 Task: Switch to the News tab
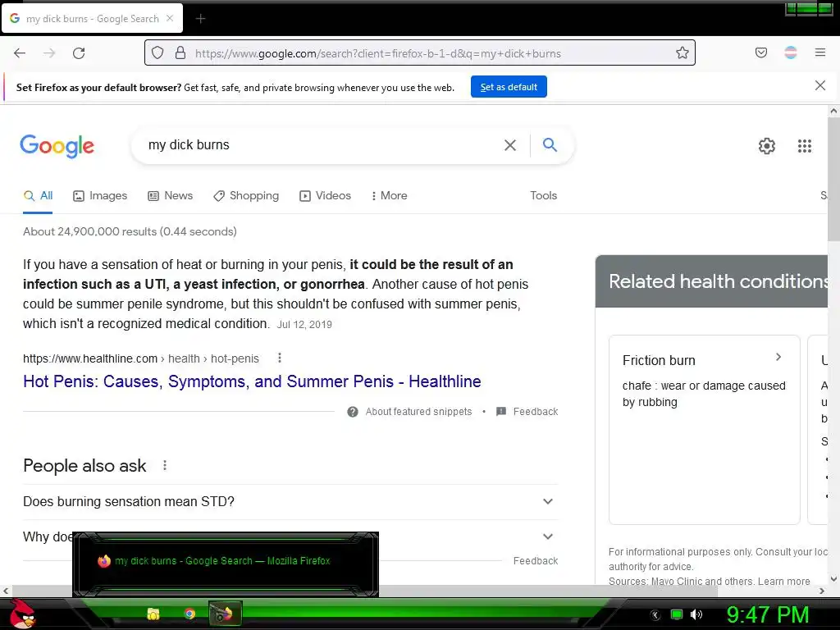click(171, 196)
